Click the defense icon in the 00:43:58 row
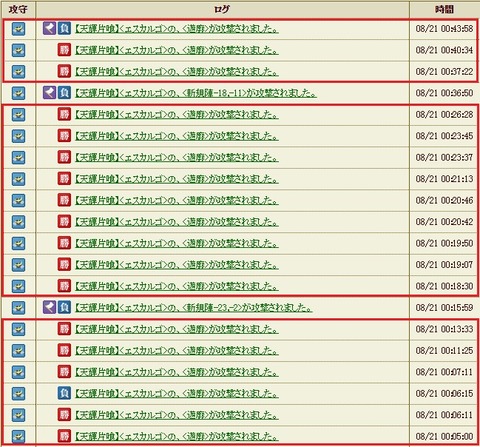The height and width of the screenshot is (447, 480). (x=18, y=29)
